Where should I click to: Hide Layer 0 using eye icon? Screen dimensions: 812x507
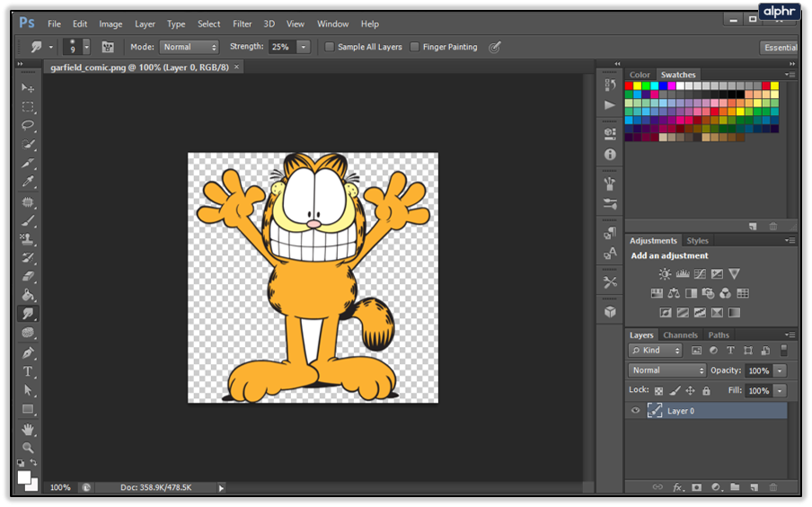636,411
